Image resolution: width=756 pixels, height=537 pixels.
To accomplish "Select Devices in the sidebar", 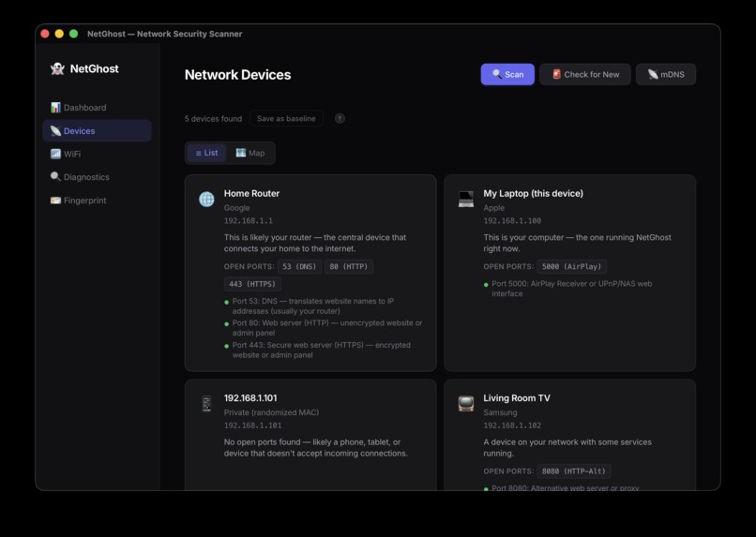I will point(97,130).
